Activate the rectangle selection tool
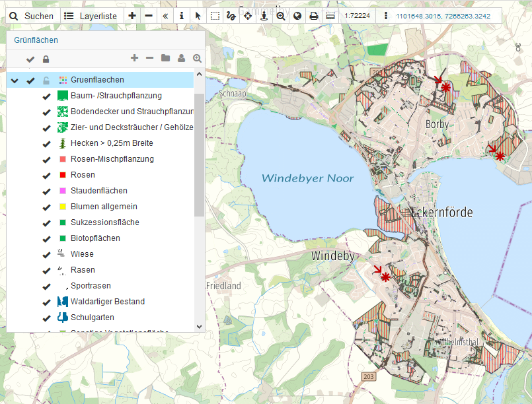This screenshot has width=532, height=404. (x=215, y=15)
